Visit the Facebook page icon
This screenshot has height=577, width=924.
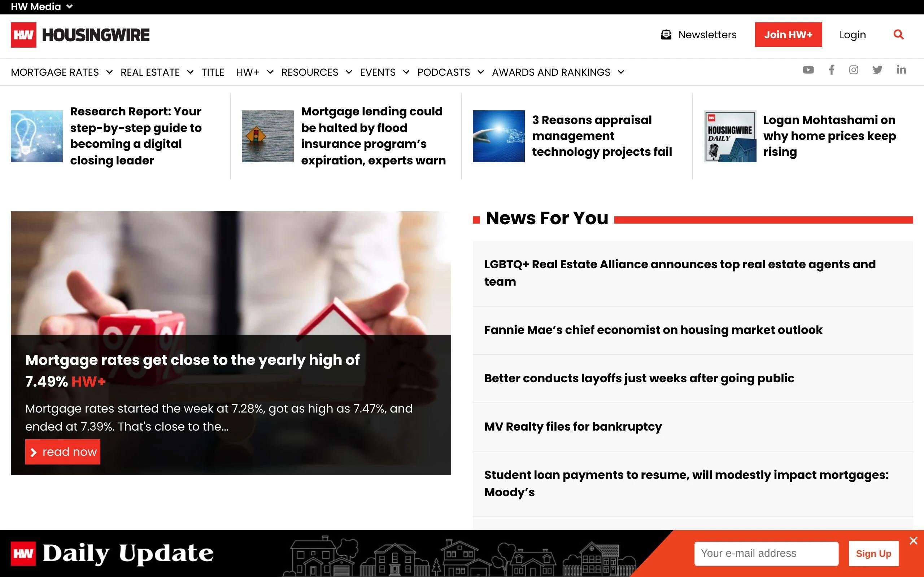(x=831, y=70)
